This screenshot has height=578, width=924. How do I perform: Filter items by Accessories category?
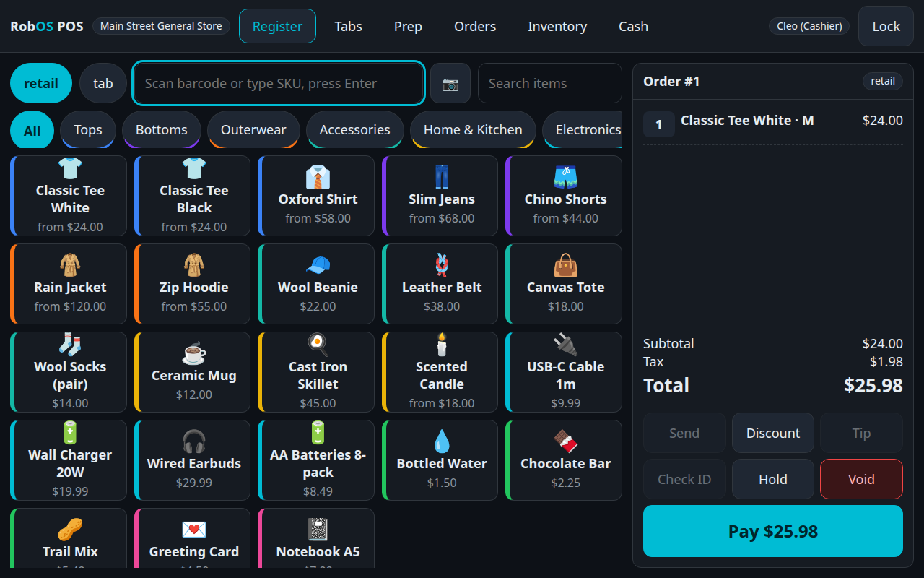pos(355,130)
